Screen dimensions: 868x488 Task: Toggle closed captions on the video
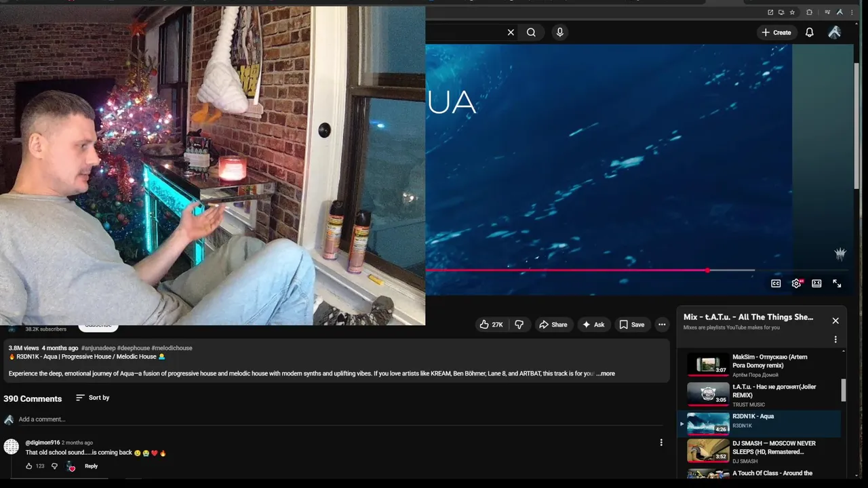click(776, 283)
